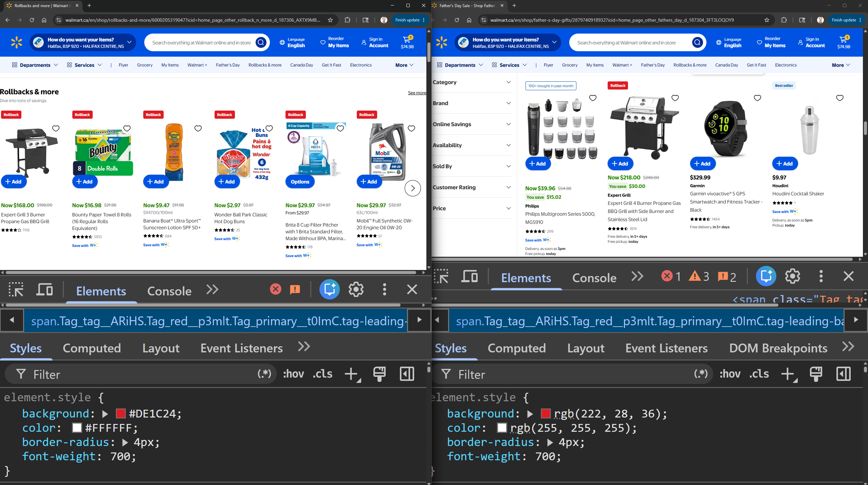Open Event Listeners tab in right DevTools
The height and width of the screenshot is (485, 868).
click(x=666, y=348)
